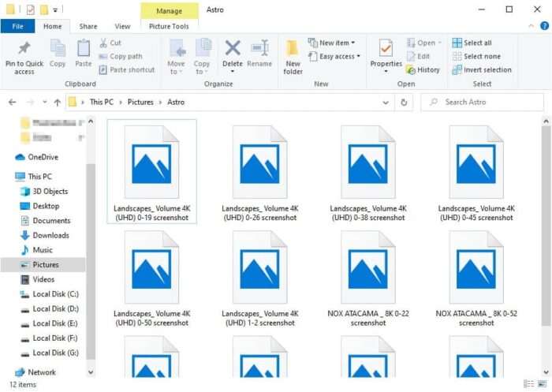Click the navigation pane scroll down arrow

tap(91, 372)
